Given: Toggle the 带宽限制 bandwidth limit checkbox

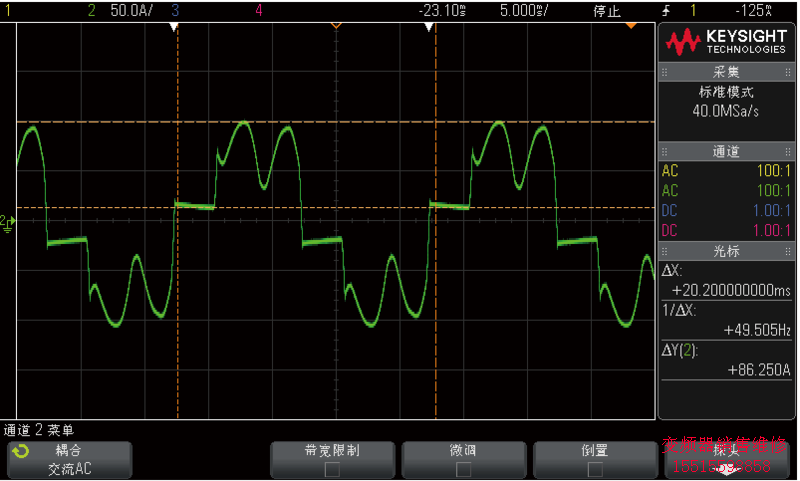Looking at the screenshot, I should (x=332, y=467).
